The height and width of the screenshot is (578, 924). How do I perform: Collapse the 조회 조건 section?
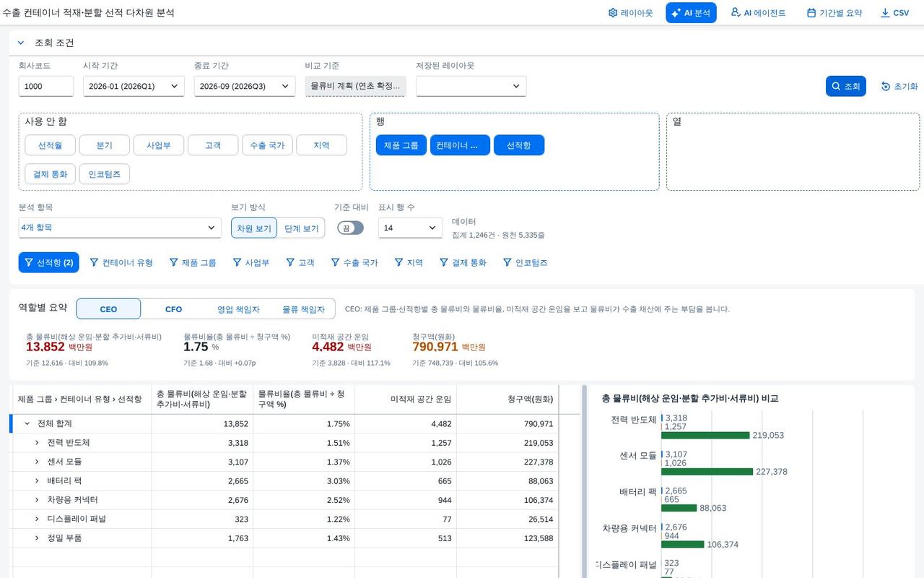click(21, 43)
